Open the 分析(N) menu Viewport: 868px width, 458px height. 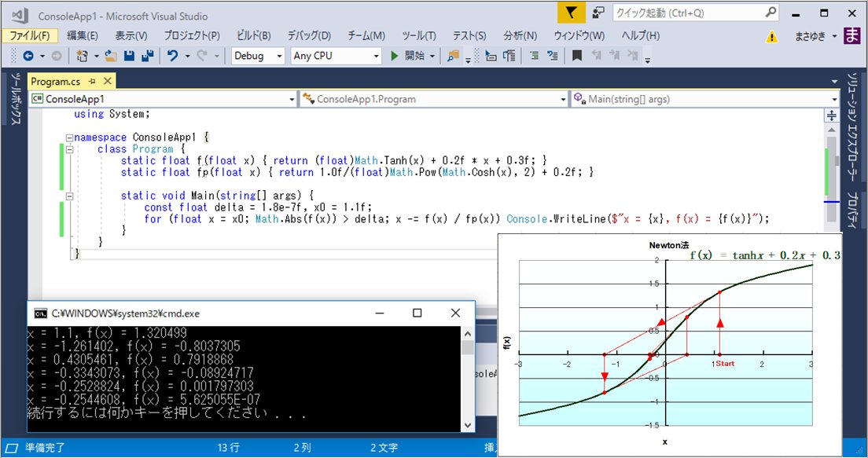coord(520,36)
